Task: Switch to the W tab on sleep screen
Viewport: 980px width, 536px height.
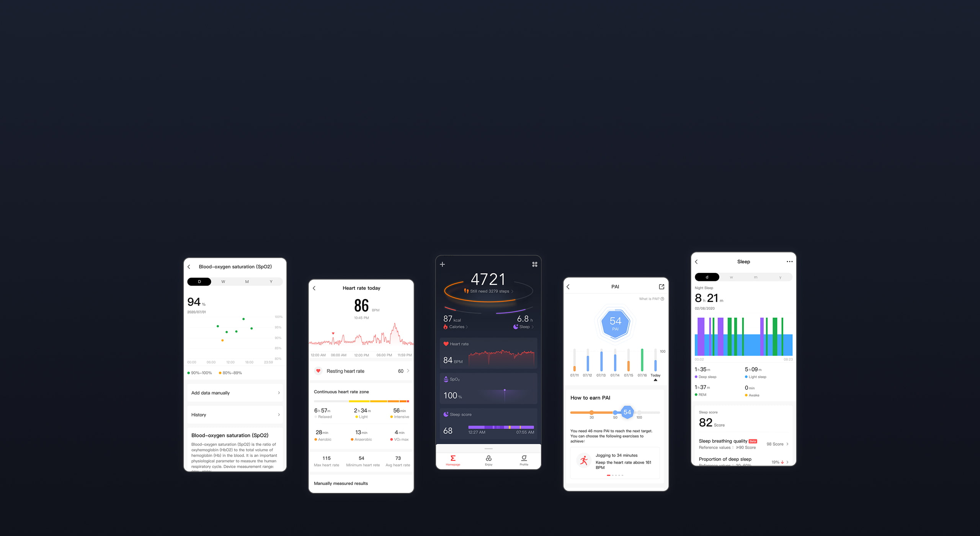Action: pos(731,278)
